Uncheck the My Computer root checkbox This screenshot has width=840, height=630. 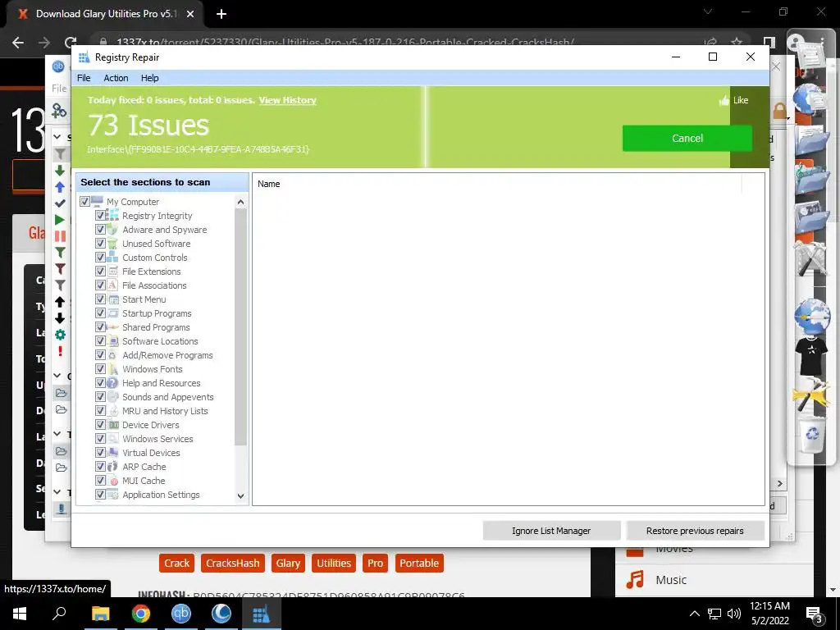tap(84, 202)
